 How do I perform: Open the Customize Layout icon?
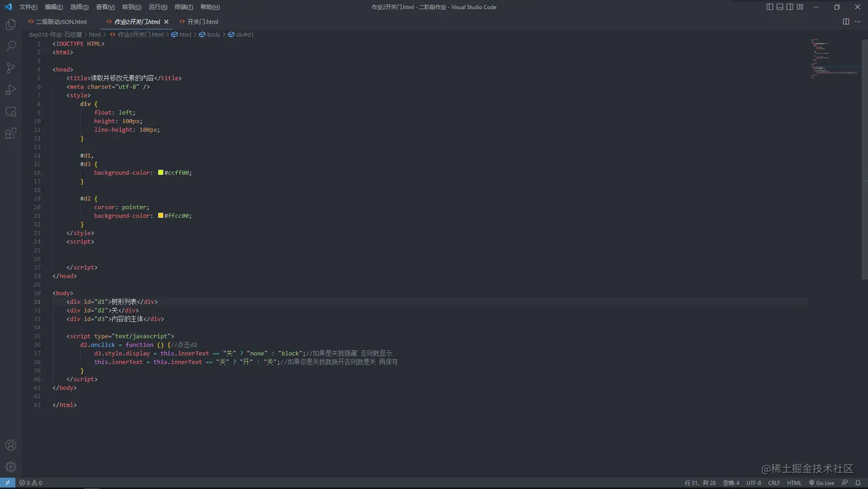point(800,7)
